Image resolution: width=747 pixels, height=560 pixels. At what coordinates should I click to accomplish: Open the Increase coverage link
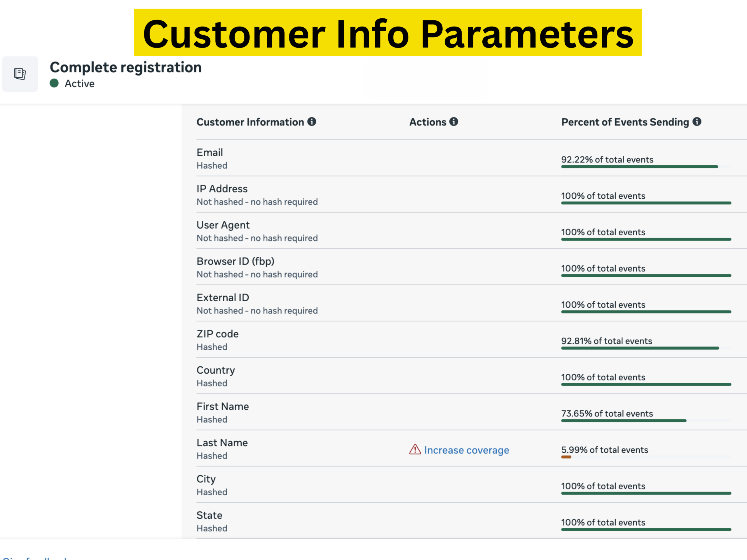tap(466, 450)
